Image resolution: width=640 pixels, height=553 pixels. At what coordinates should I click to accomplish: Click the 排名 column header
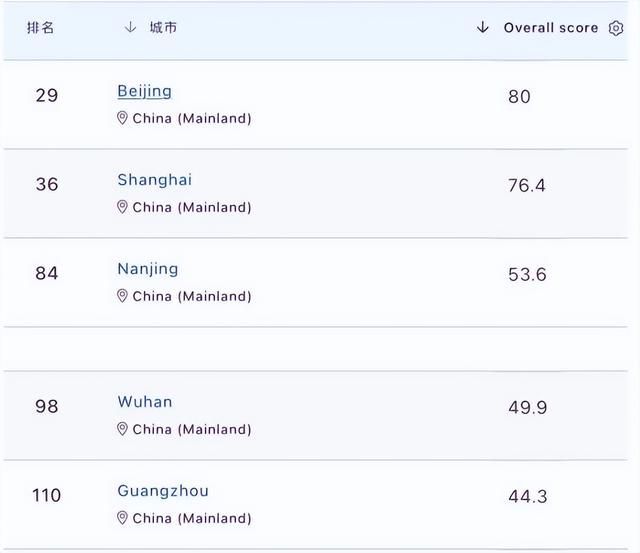[x=40, y=28]
